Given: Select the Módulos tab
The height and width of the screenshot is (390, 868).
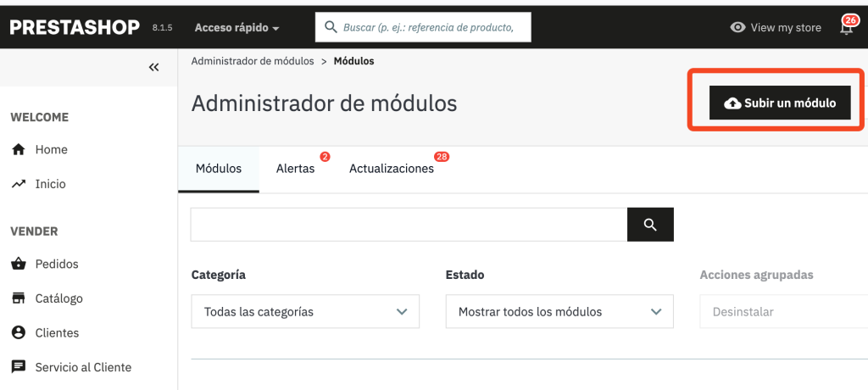Looking at the screenshot, I should click(x=219, y=169).
